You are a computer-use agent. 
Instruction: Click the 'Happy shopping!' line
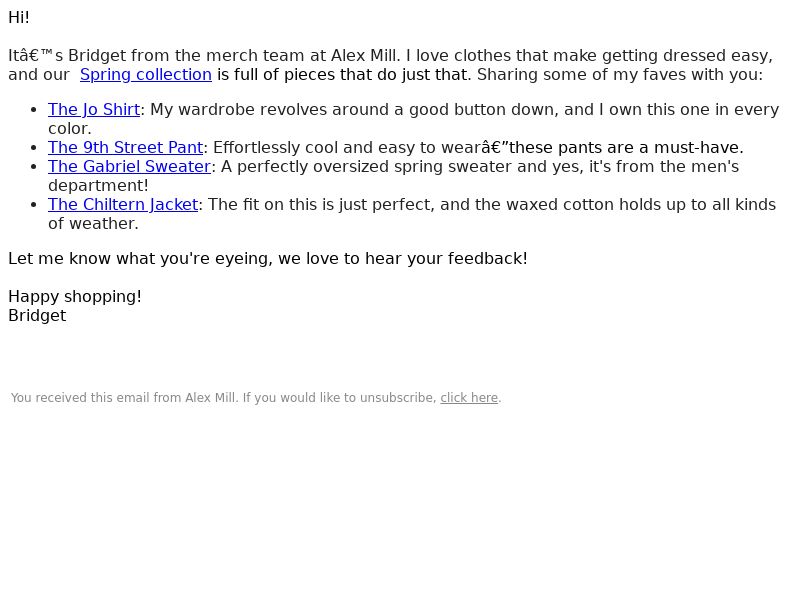[75, 296]
